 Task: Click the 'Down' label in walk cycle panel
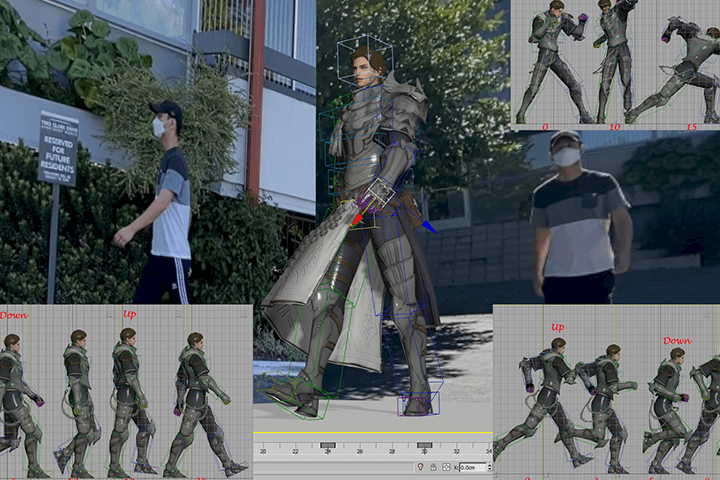pyautogui.click(x=14, y=316)
